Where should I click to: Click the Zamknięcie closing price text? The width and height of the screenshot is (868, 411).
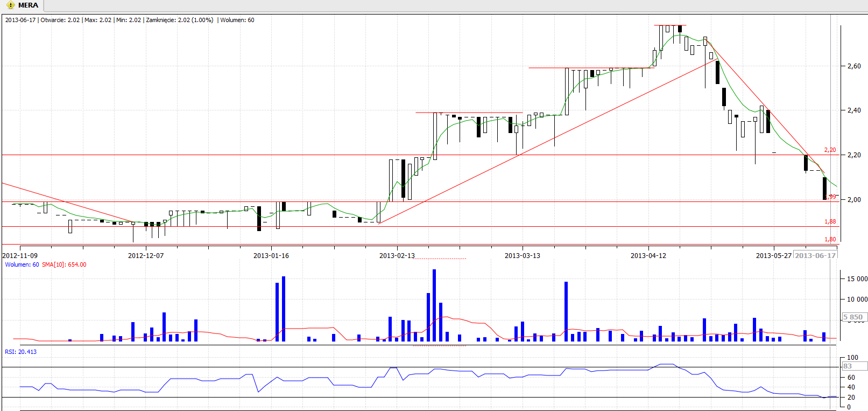click(x=179, y=20)
